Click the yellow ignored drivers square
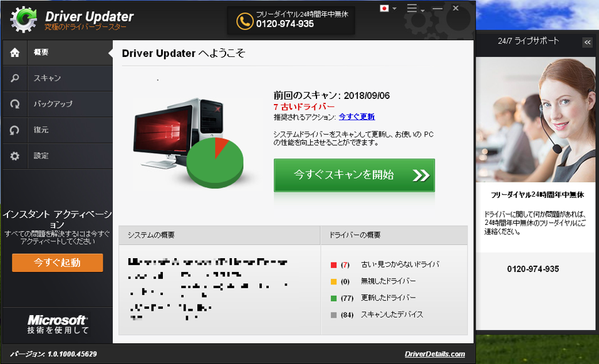The height and width of the screenshot is (364, 599). click(x=333, y=281)
